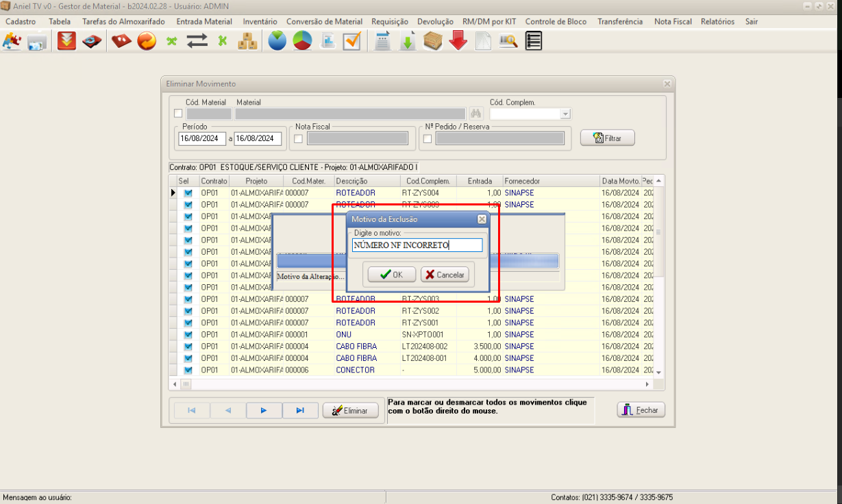Expand the Cód. Complem. dropdown
This screenshot has height=504, width=842.
click(565, 114)
